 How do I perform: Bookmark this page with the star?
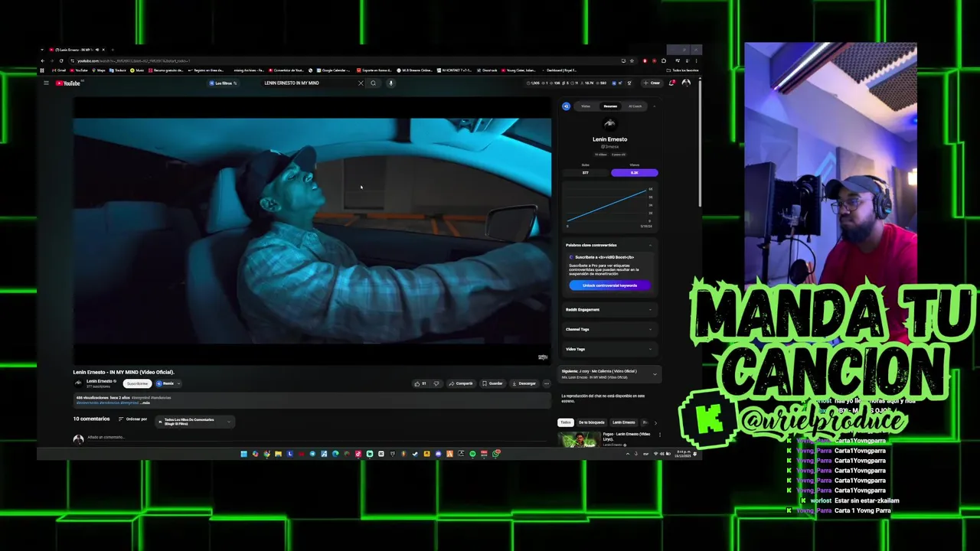(x=632, y=60)
